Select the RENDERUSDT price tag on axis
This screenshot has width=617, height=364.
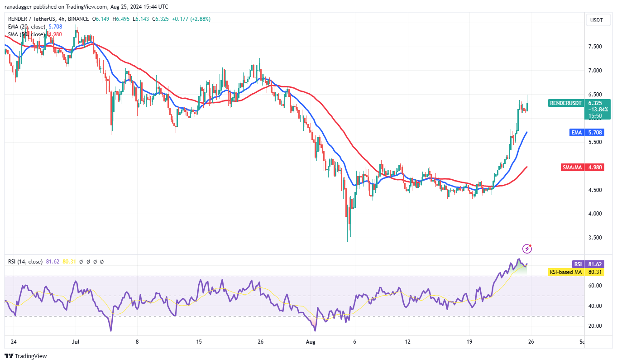(x=565, y=103)
